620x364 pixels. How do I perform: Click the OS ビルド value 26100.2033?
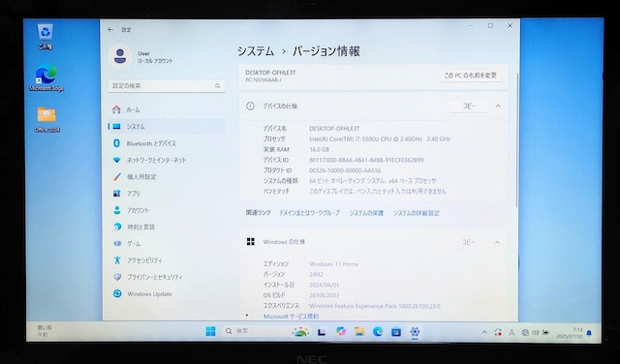pos(324,295)
